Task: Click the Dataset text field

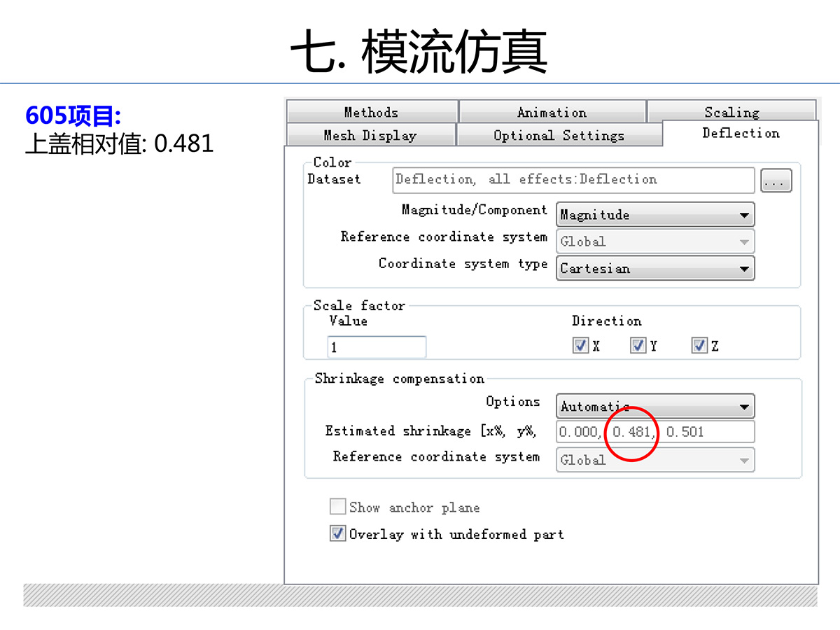Action: pyautogui.click(x=574, y=179)
